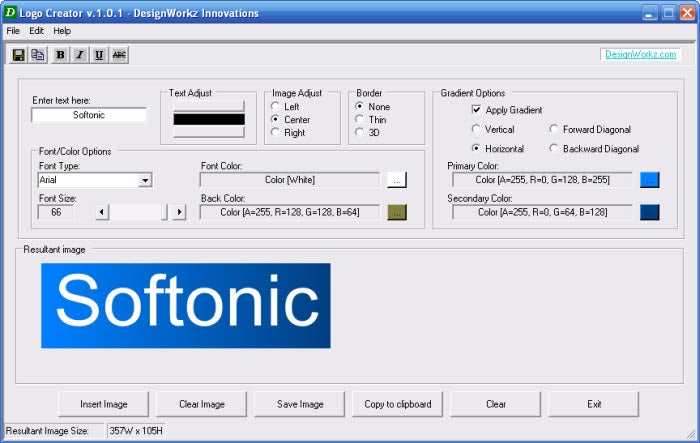Click the Enter text here field
Viewport: 700px width, 443px height.
click(x=89, y=115)
